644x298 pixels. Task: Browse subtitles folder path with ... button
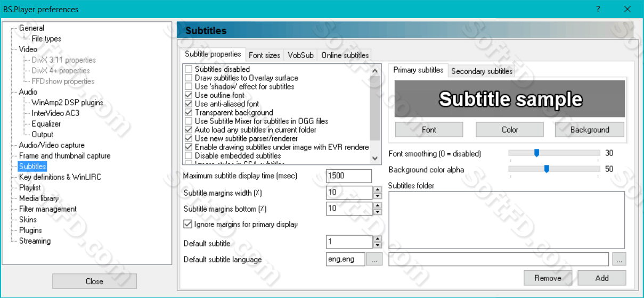click(619, 259)
